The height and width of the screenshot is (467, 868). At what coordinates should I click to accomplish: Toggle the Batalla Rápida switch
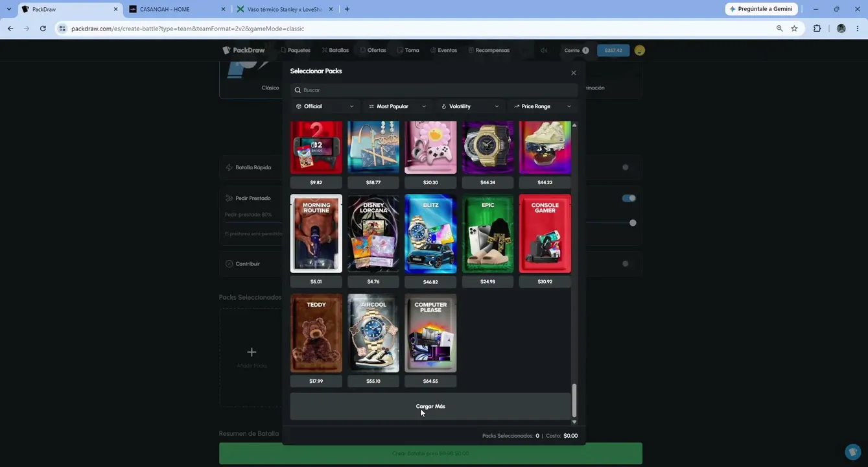click(x=628, y=167)
